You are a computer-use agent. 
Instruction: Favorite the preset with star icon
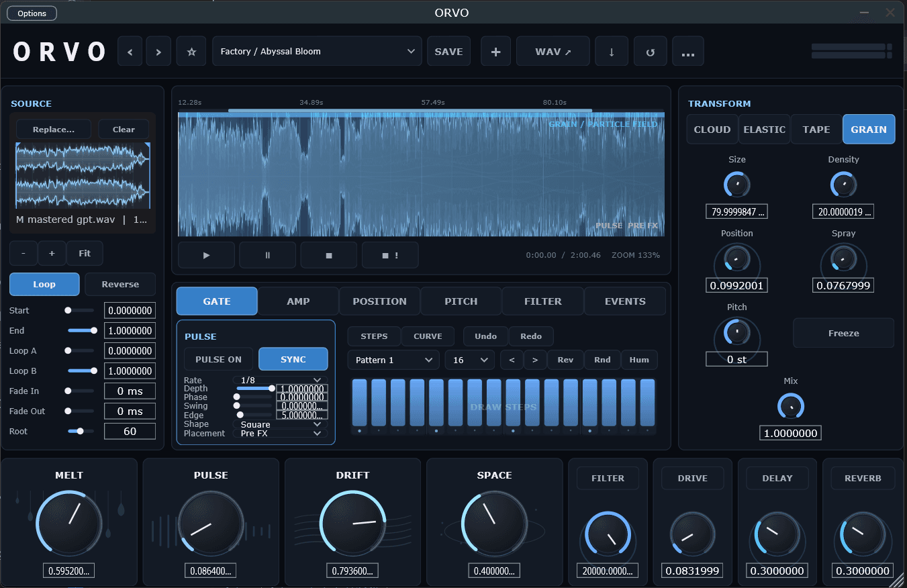191,52
